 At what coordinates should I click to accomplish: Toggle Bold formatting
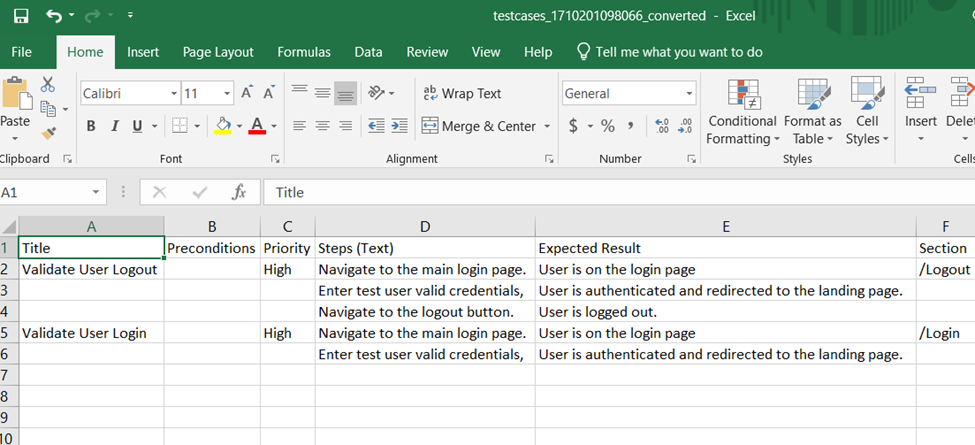coord(91,126)
